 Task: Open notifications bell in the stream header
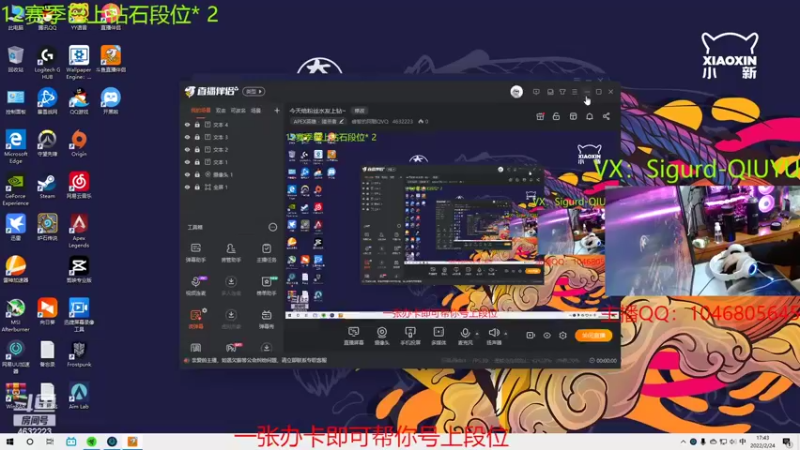[x=589, y=116]
